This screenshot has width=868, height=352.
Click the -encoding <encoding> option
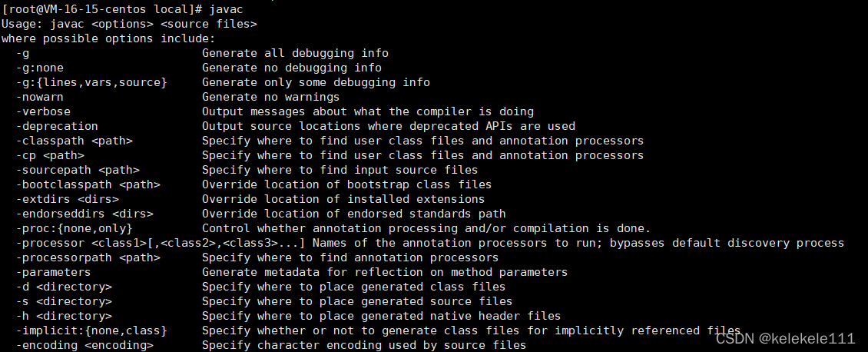[x=84, y=345]
